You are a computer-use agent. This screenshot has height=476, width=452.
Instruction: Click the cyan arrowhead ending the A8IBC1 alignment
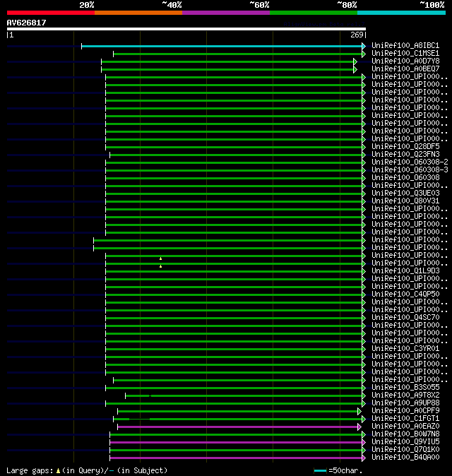tap(364, 46)
